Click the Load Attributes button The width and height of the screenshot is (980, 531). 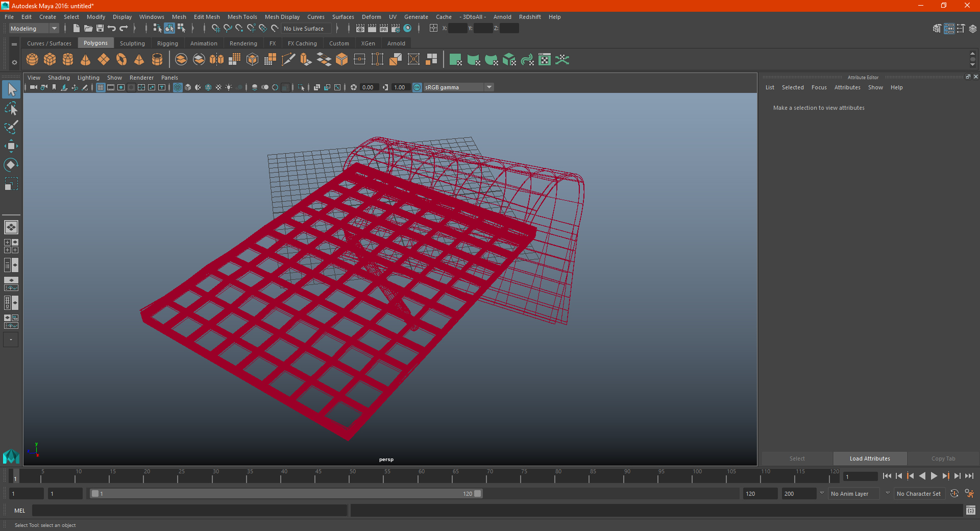click(x=870, y=458)
